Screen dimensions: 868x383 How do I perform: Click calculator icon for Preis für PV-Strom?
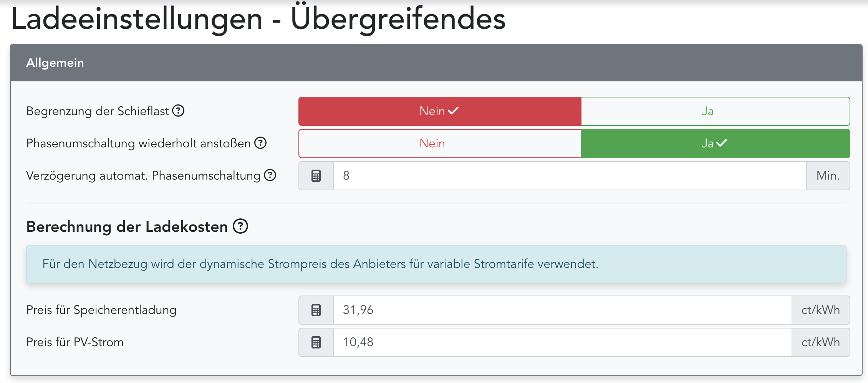(316, 342)
